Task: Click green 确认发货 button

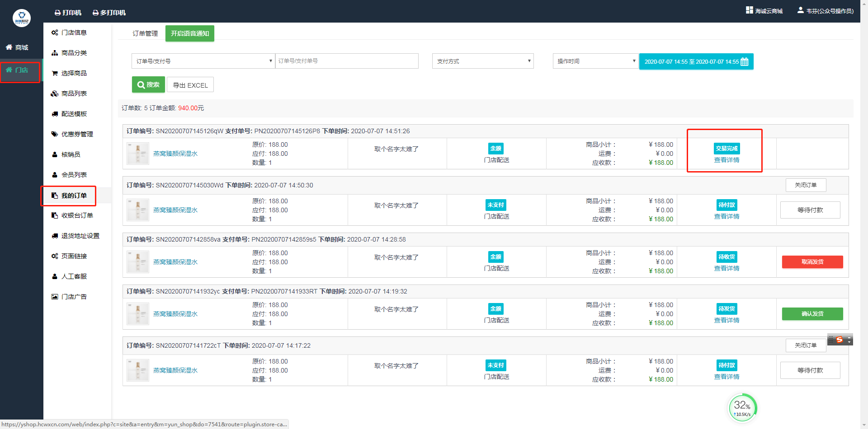Action: tap(812, 314)
